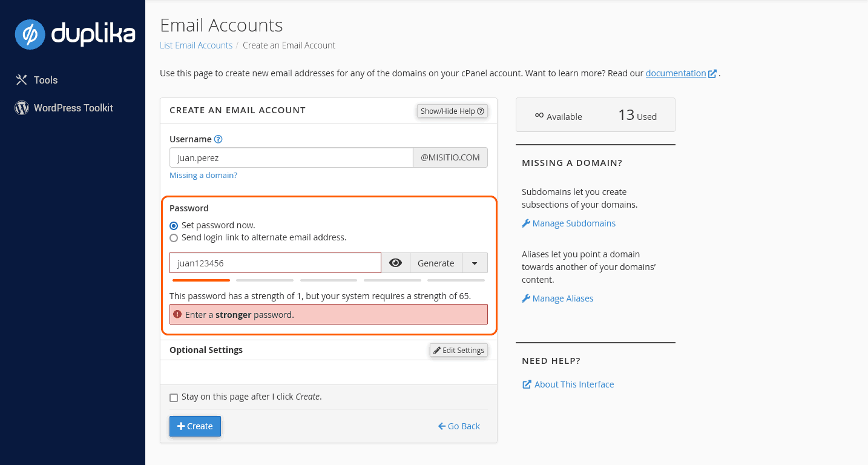868x465 pixels.
Task: Click wrench icon next to Manage Aliases
Action: pos(526,298)
